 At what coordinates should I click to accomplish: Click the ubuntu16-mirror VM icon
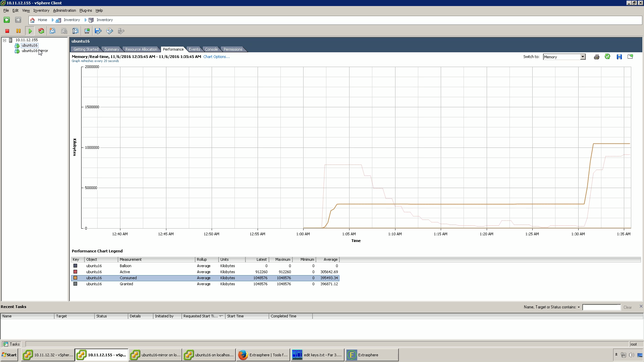(x=17, y=51)
